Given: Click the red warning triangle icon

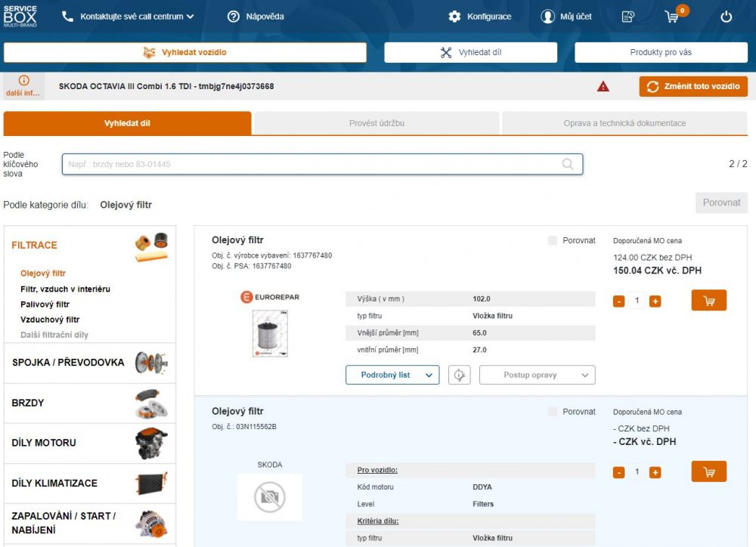Looking at the screenshot, I should [x=603, y=87].
